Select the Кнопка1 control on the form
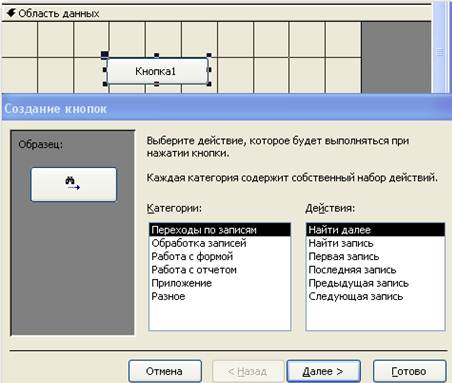The image size is (452, 383). (x=157, y=71)
